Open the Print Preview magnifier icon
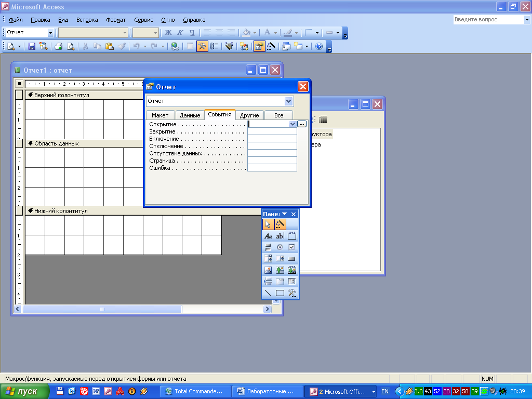The image size is (532, 399). (71, 46)
